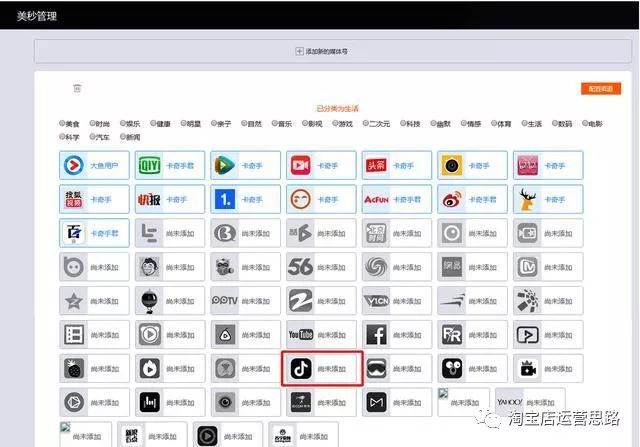The image size is (640, 447).
Task: Click the iQIYI platform icon
Action: coord(149,165)
